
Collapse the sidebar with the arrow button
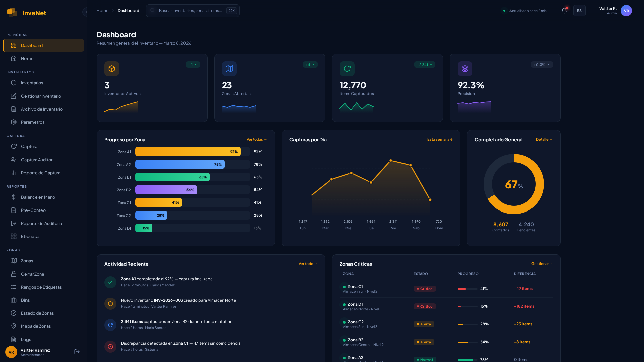[86, 12]
